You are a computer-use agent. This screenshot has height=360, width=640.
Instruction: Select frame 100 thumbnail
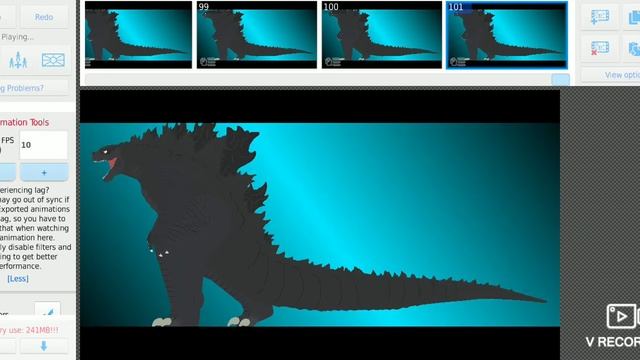(x=382, y=35)
